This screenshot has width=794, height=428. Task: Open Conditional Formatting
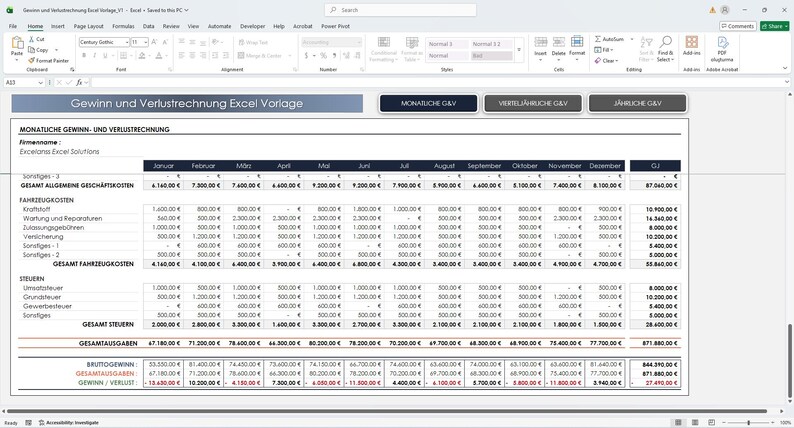tap(384, 49)
